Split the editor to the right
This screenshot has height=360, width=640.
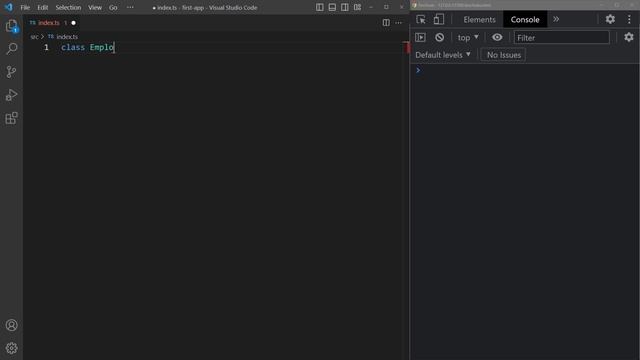(x=386, y=23)
